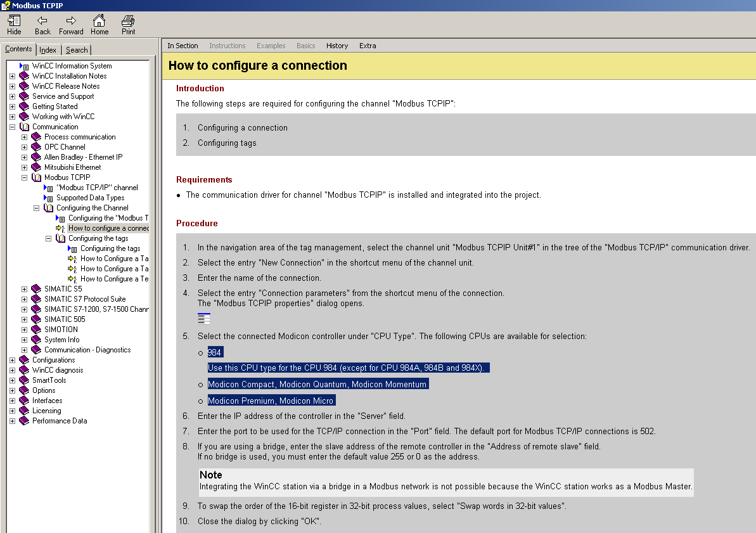Click the WinCC Installation Notes book icon
Screen dimensions: 756x533
[24, 76]
